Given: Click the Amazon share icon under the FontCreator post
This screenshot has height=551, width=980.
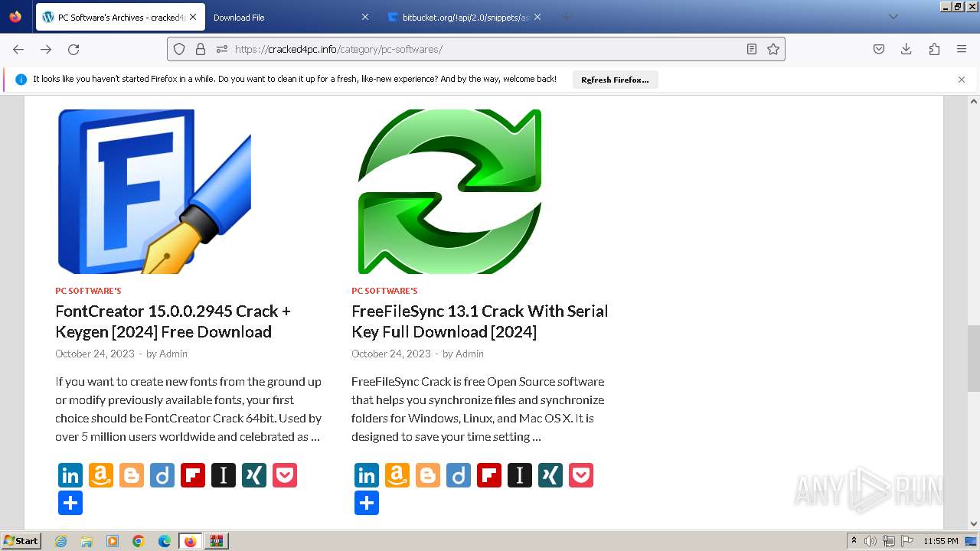Looking at the screenshot, I should tap(101, 475).
